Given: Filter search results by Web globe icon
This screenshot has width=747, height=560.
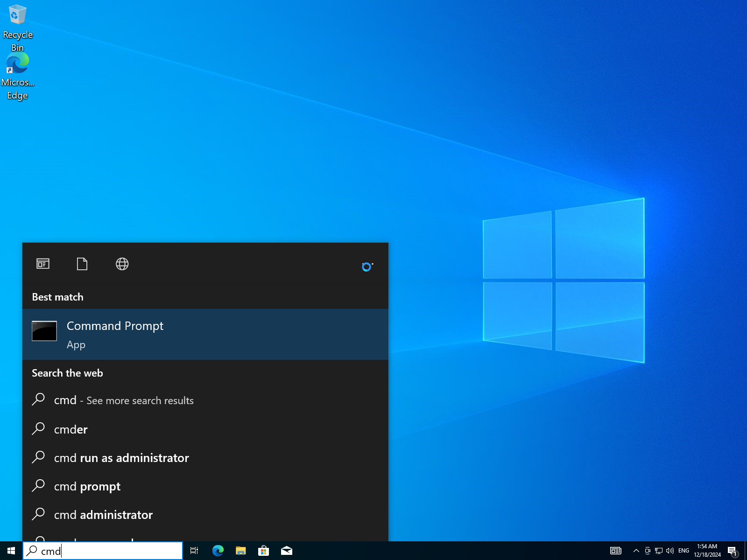Looking at the screenshot, I should 122,264.
